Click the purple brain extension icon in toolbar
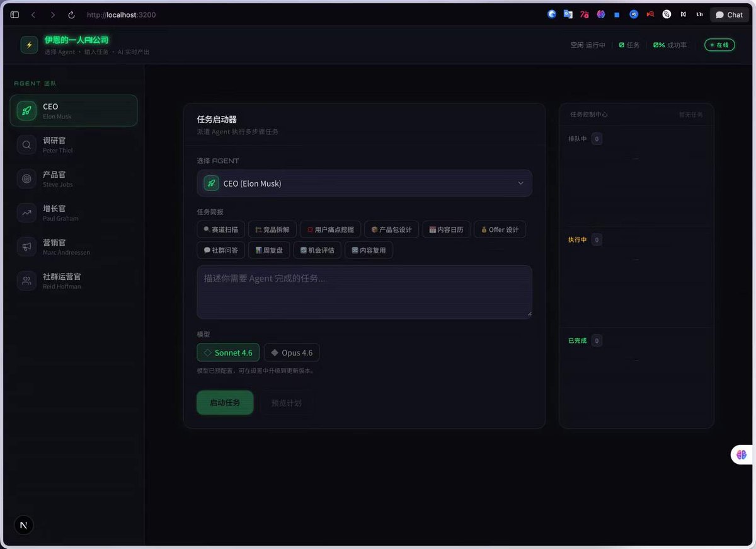Screen dimensions: 756x549 [x=601, y=14]
